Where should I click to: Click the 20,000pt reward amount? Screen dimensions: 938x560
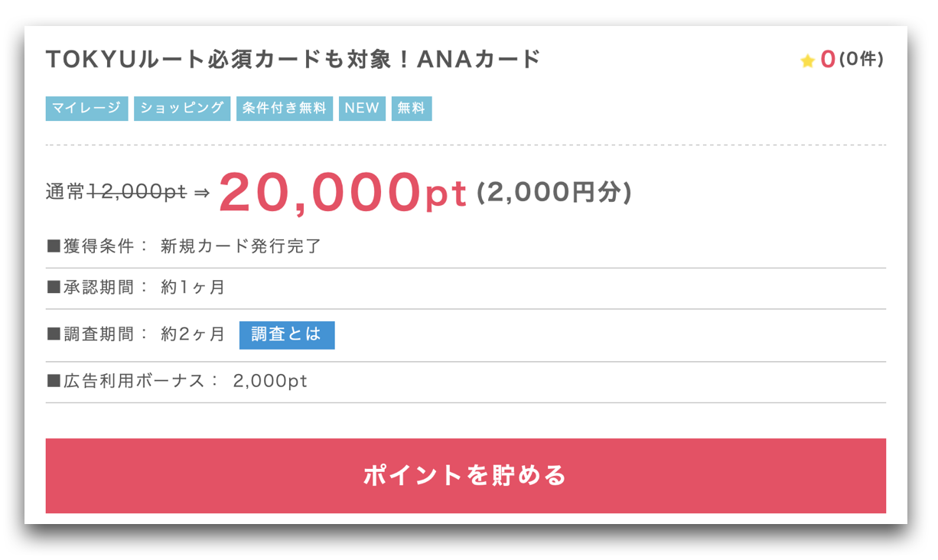(343, 191)
